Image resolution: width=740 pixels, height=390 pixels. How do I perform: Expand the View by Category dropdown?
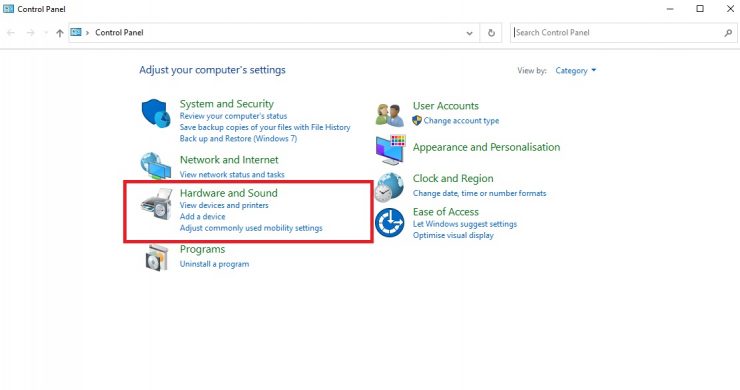coord(576,70)
